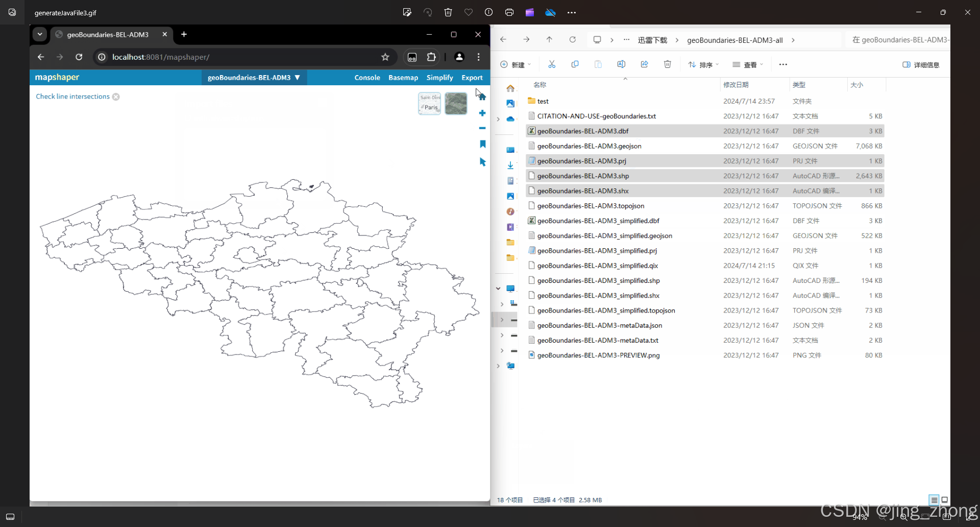Click the 新建 new button
Image resolution: width=980 pixels, height=527 pixels.
516,65
